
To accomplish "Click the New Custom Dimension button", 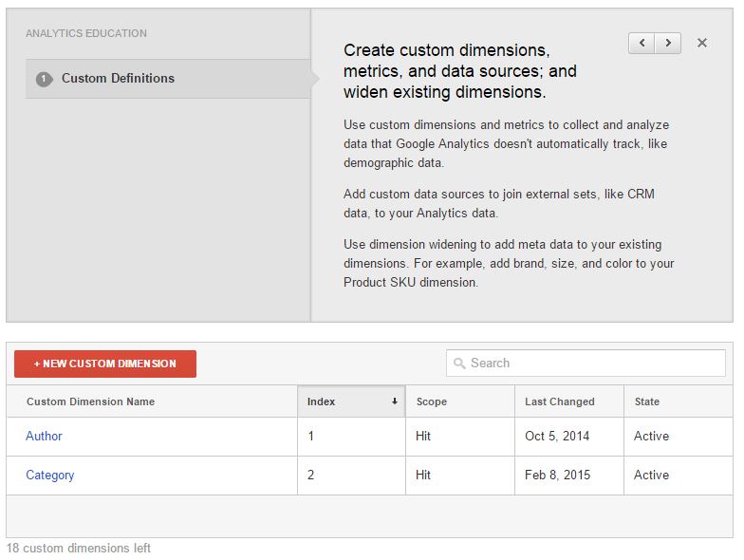I will point(105,364).
